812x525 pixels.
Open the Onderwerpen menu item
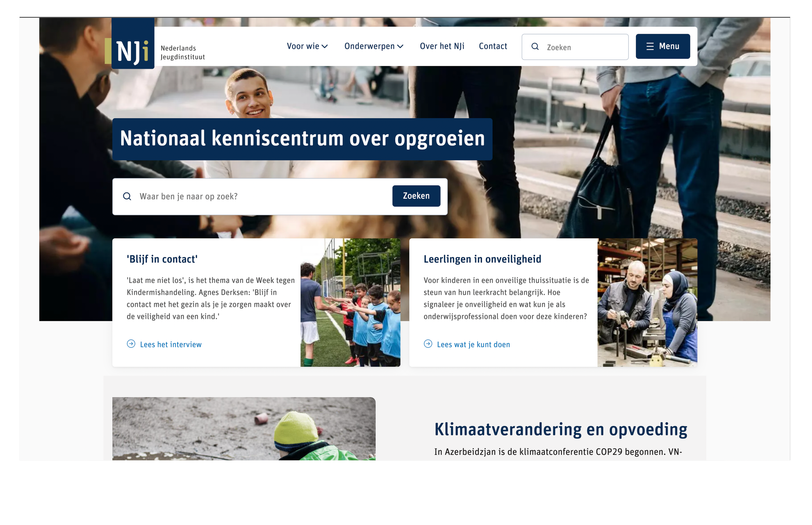pos(369,46)
